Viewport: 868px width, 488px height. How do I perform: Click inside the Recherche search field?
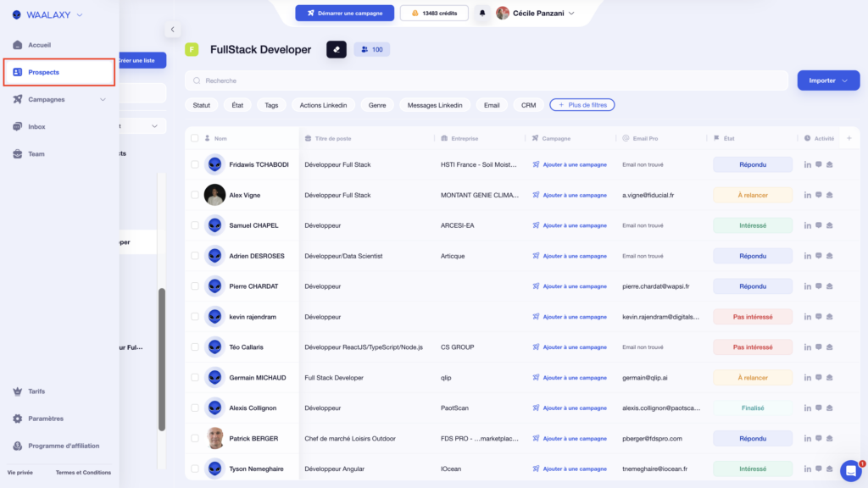tap(339, 80)
